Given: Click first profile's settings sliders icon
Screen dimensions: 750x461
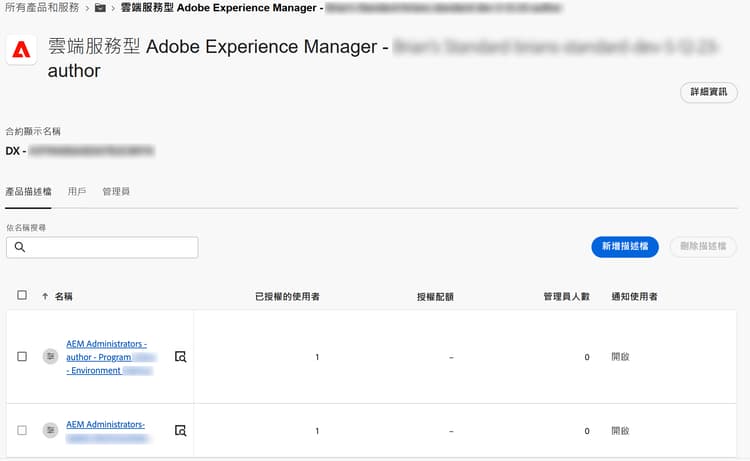Looking at the screenshot, I should point(51,356).
